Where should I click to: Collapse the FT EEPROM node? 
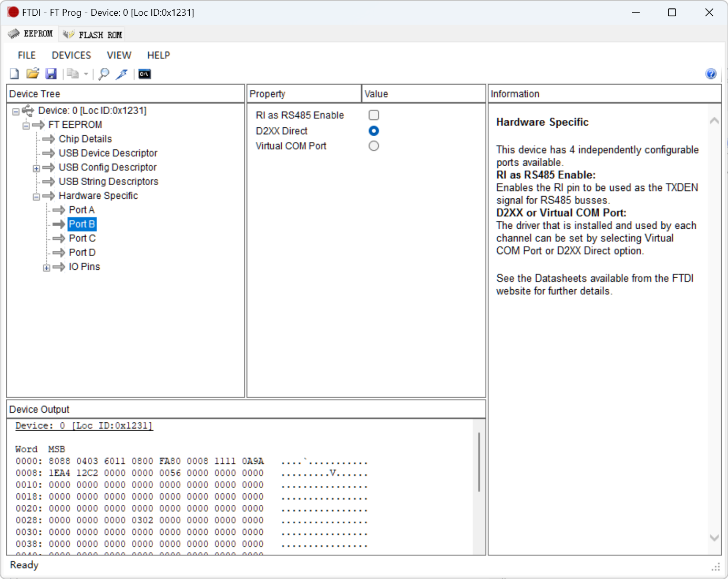pos(26,126)
